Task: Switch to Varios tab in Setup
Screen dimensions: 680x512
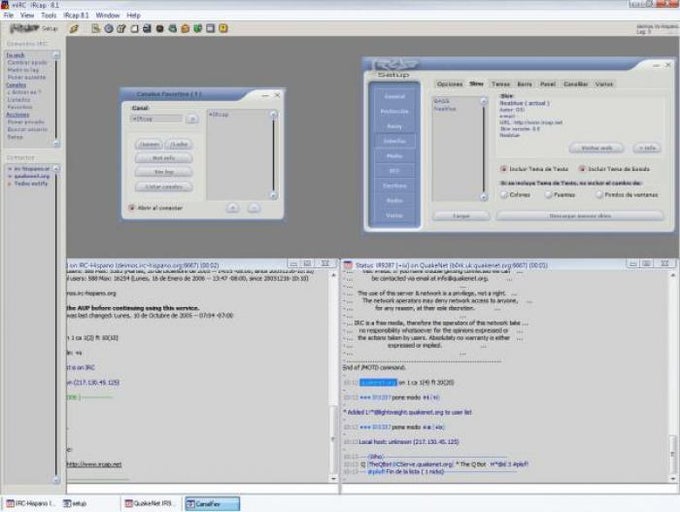Action: point(604,84)
